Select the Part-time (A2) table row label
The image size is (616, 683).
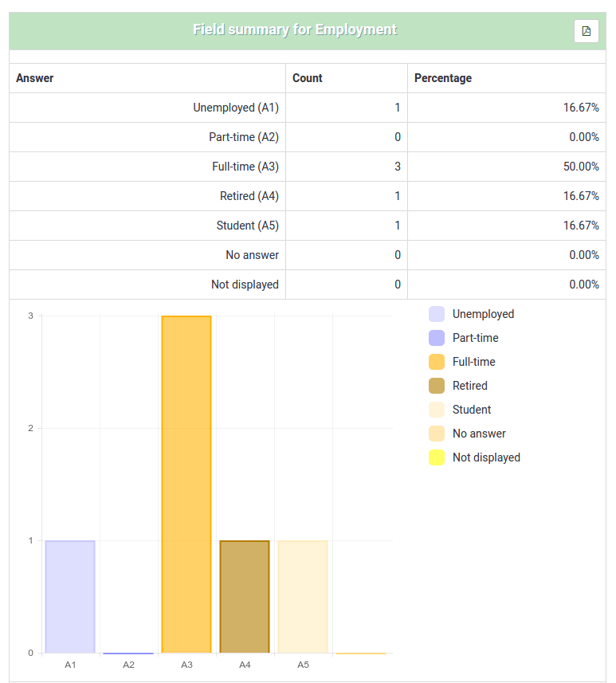click(243, 137)
